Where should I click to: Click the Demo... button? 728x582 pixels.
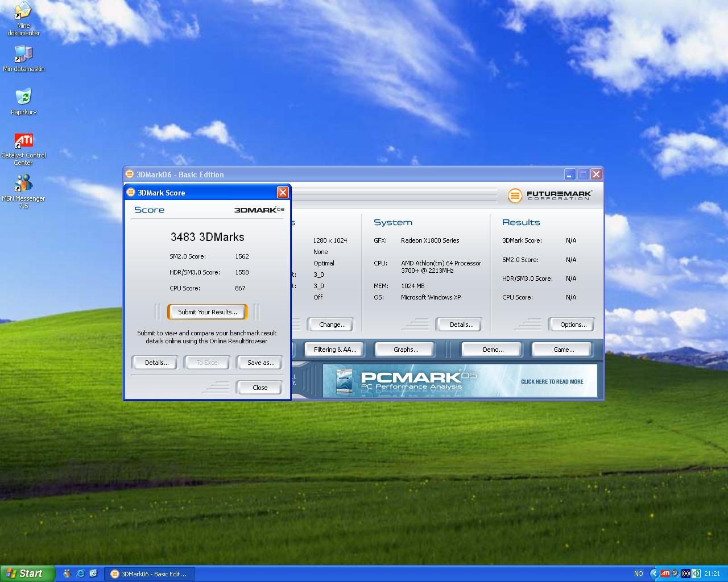coord(492,350)
